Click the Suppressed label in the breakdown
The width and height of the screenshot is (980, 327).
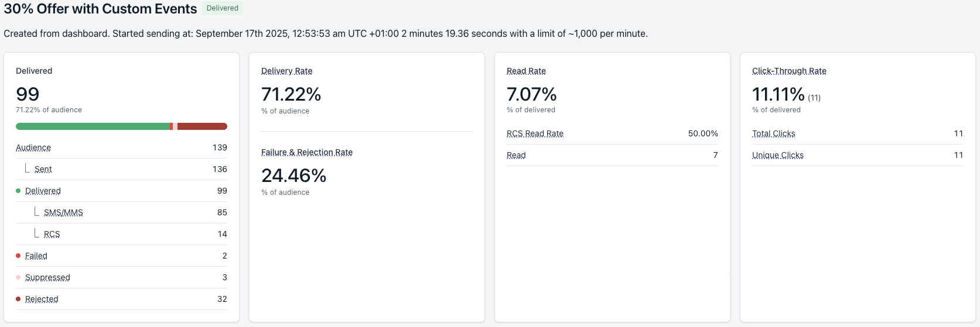[x=47, y=277]
